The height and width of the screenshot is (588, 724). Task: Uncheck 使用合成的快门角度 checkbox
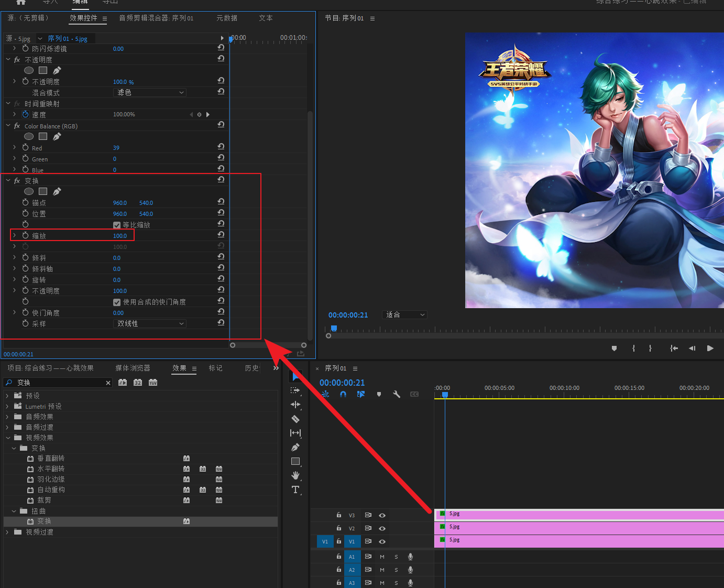(117, 302)
